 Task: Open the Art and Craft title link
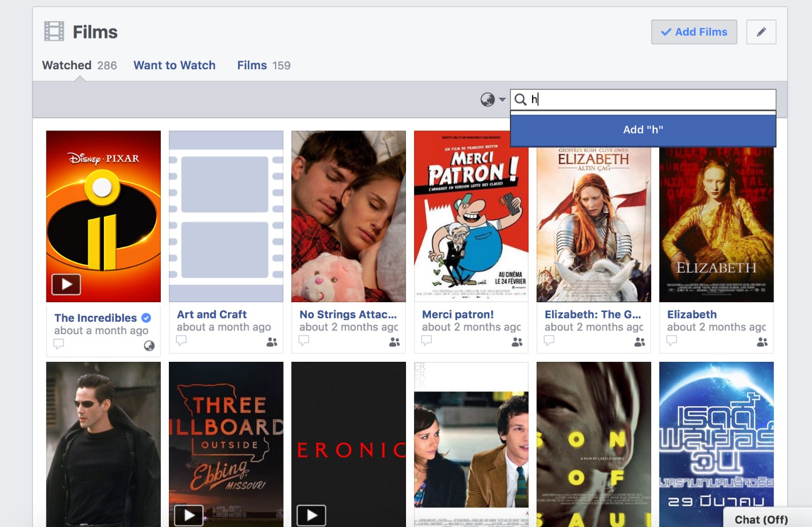pyautogui.click(x=212, y=314)
